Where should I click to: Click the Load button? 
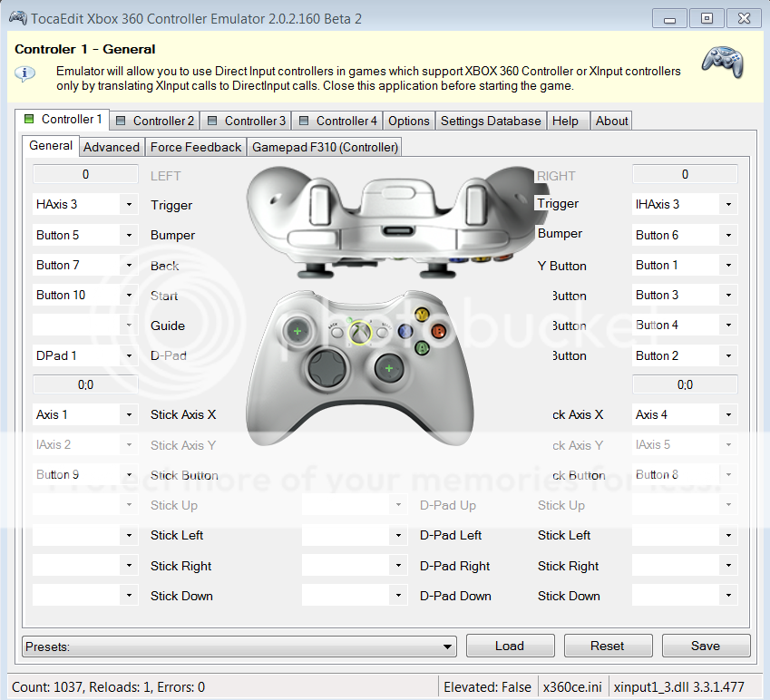(510, 646)
